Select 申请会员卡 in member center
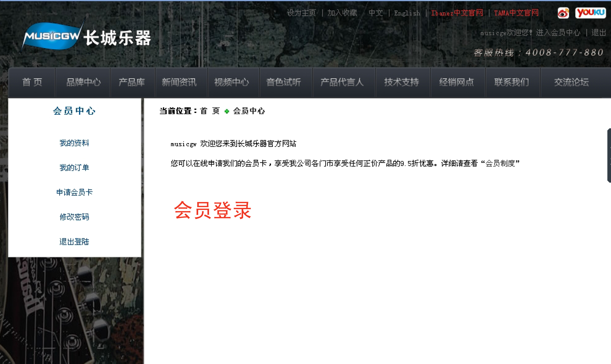 tap(74, 192)
